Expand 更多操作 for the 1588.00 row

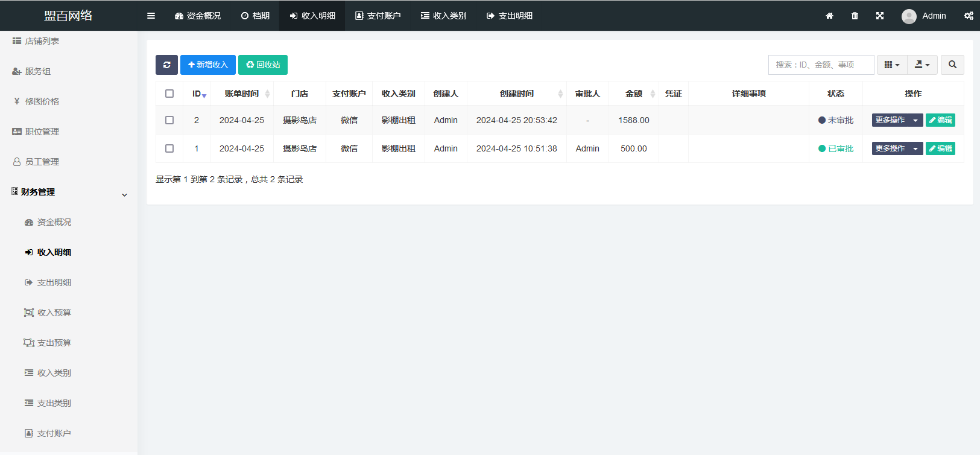(x=897, y=120)
